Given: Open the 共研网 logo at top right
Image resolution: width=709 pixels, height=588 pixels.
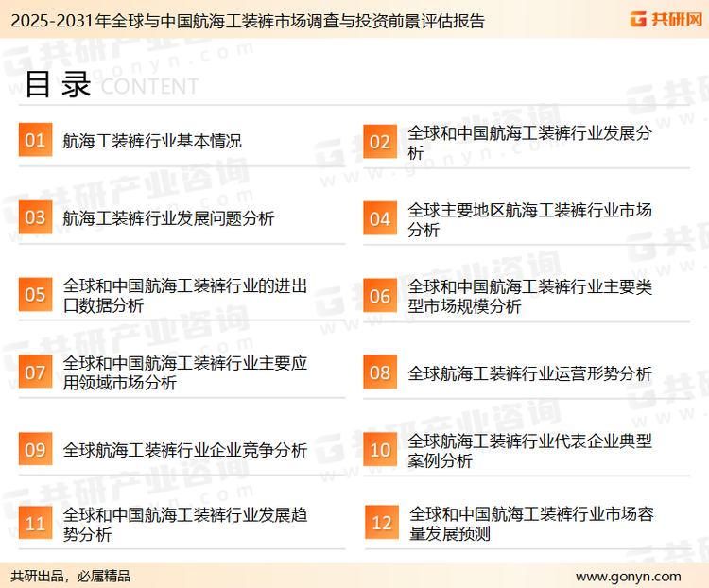Looking at the screenshot, I should coord(666,19).
